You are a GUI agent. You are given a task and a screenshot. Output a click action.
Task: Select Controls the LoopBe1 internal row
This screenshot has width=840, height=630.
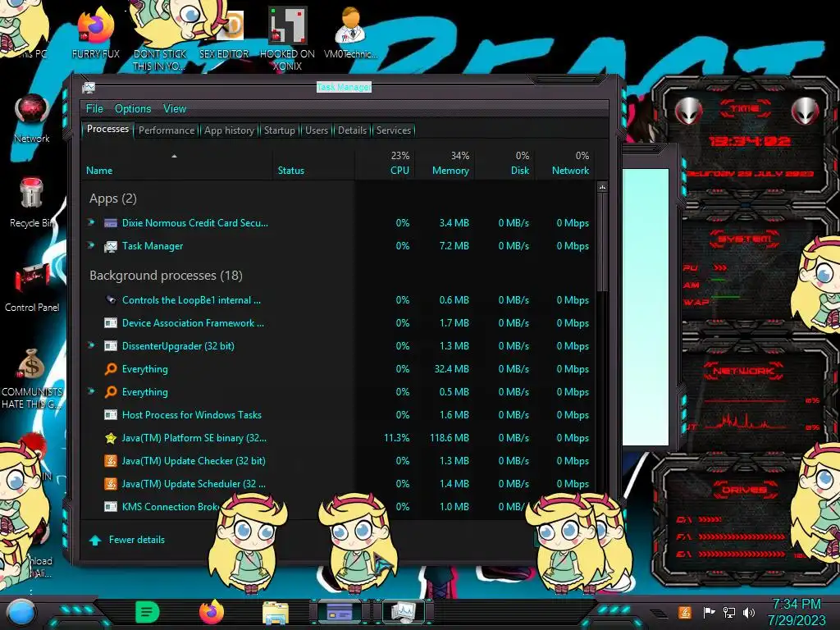pos(339,300)
